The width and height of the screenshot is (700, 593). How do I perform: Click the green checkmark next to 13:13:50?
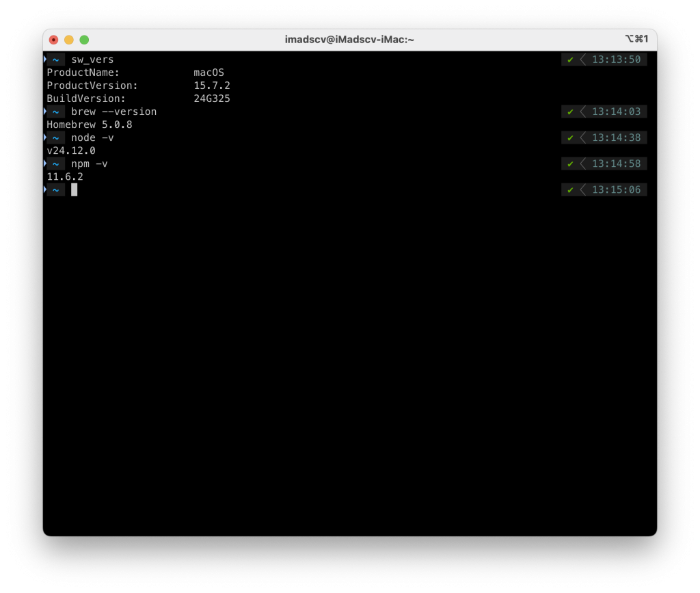pos(570,60)
